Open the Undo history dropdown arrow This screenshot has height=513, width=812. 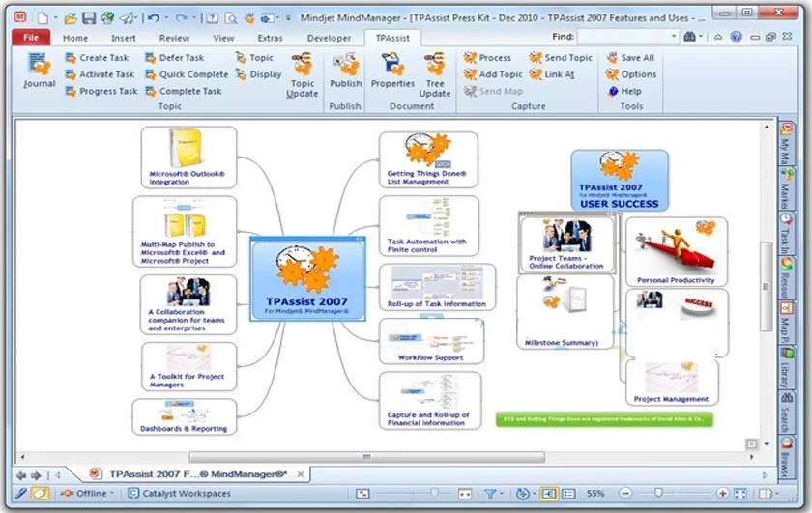tap(166, 18)
